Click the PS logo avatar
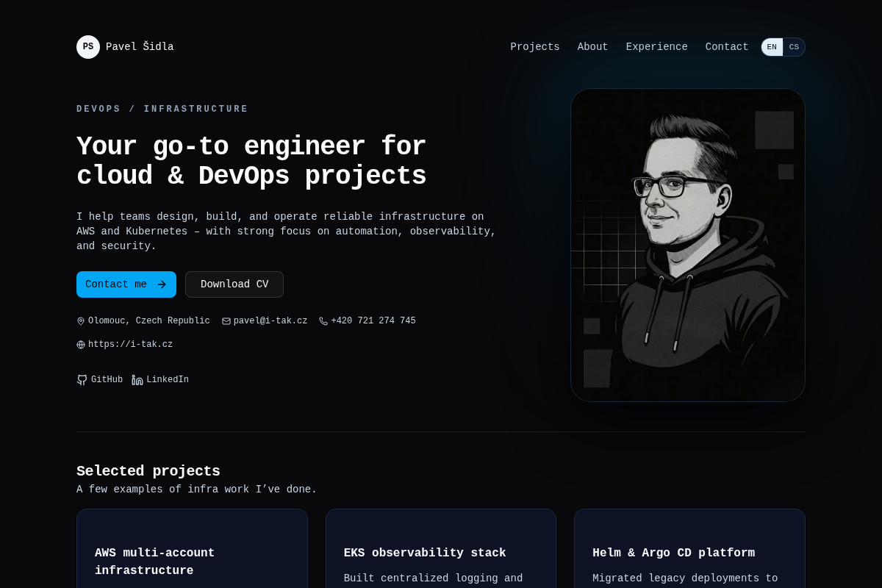 point(88,47)
